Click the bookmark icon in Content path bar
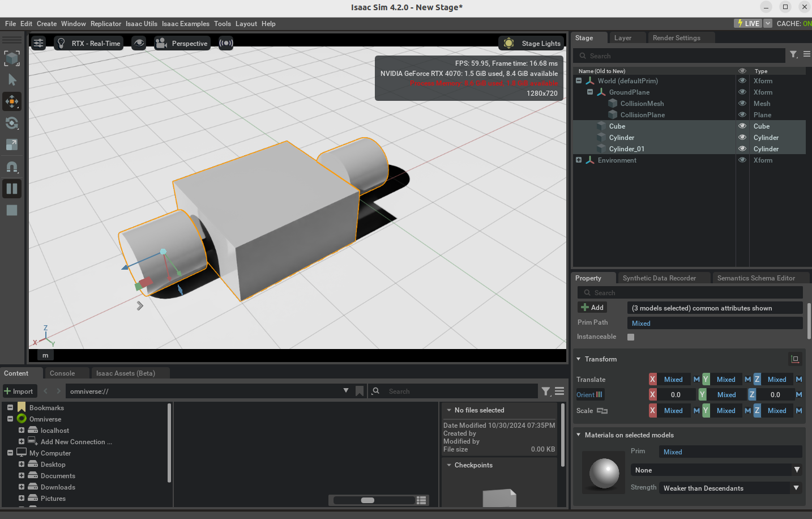The height and width of the screenshot is (519, 812). pyautogui.click(x=360, y=391)
